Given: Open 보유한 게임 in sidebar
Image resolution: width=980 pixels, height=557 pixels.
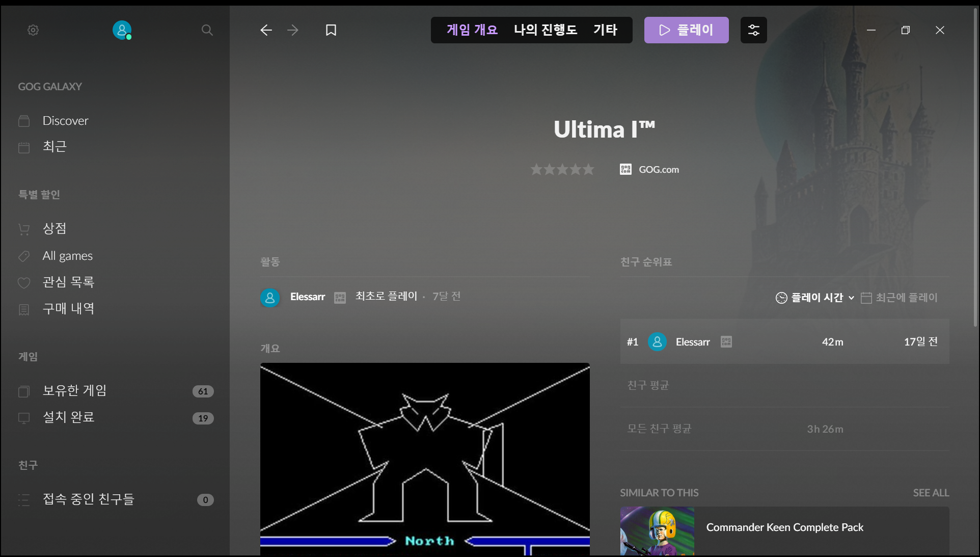Looking at the screenshot, I should [x=74, y=390].
